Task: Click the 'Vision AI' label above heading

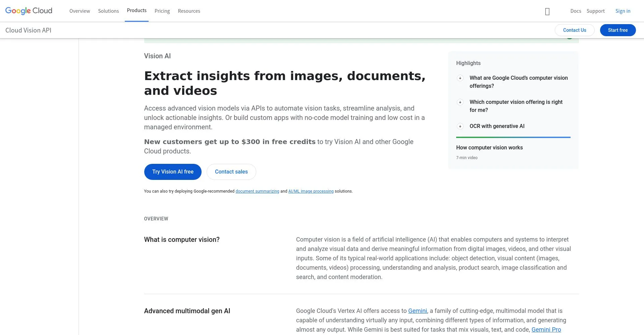Action: coord(157,56)
